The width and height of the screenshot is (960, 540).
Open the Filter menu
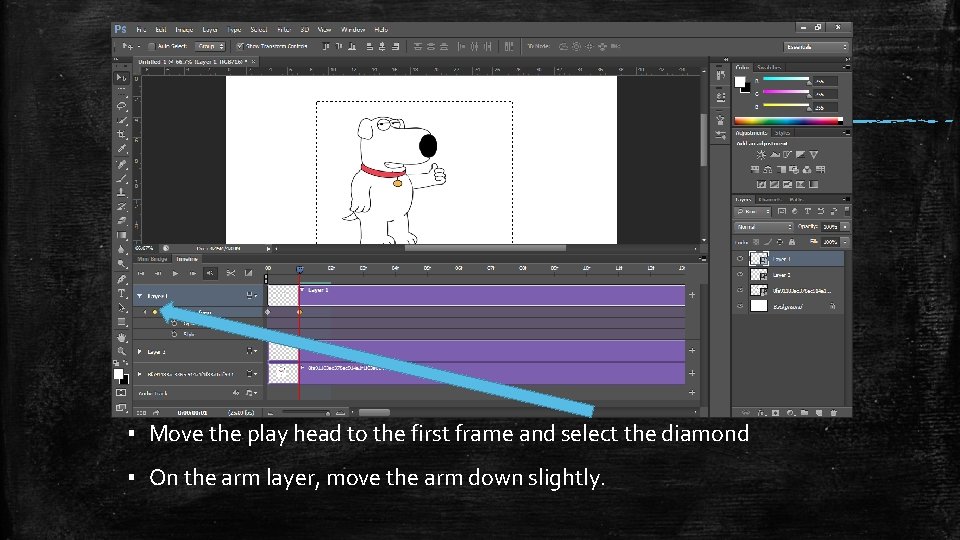(x=284, y=29)
